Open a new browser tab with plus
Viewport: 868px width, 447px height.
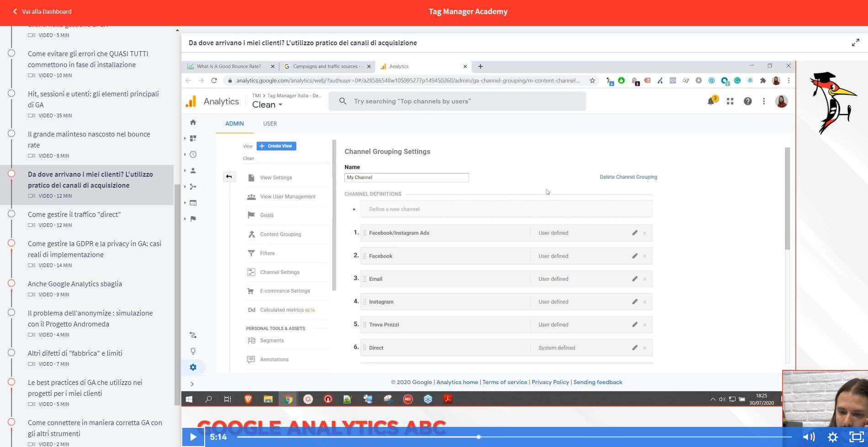pyautogui.click(x=480, y=66)
